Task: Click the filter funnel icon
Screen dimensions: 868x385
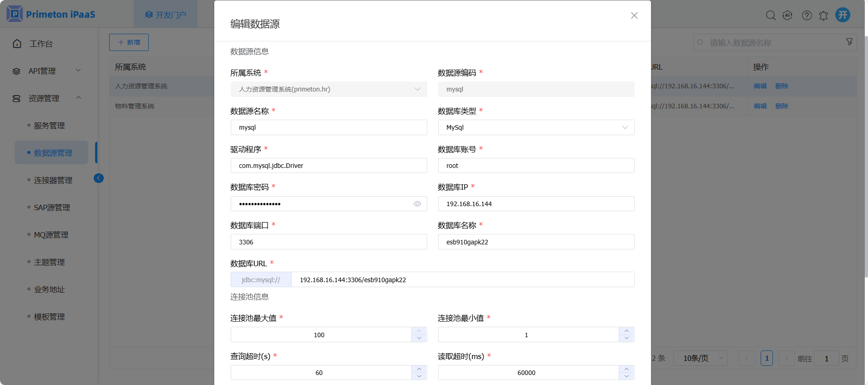Action: (x=849, y=42)
